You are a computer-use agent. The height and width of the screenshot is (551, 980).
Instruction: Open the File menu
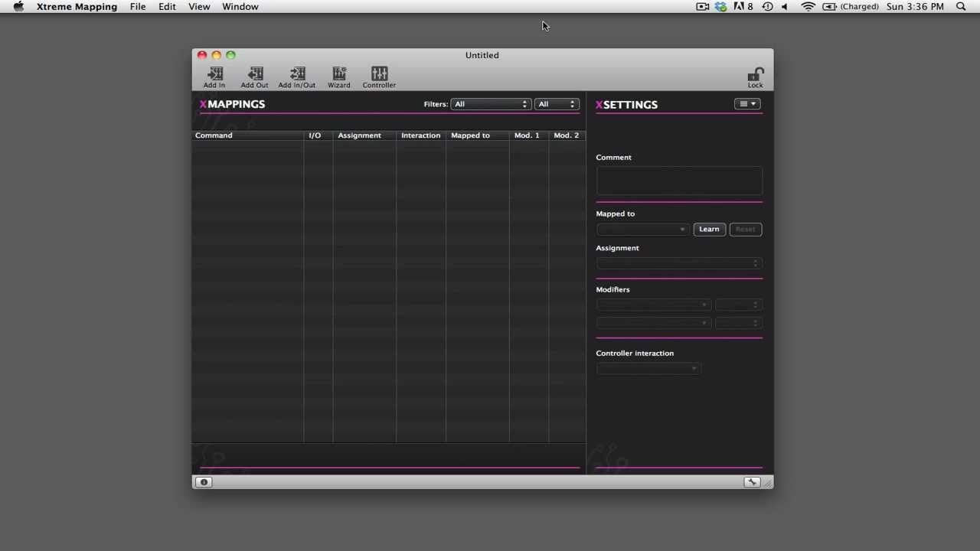click(x=138, y=7)
